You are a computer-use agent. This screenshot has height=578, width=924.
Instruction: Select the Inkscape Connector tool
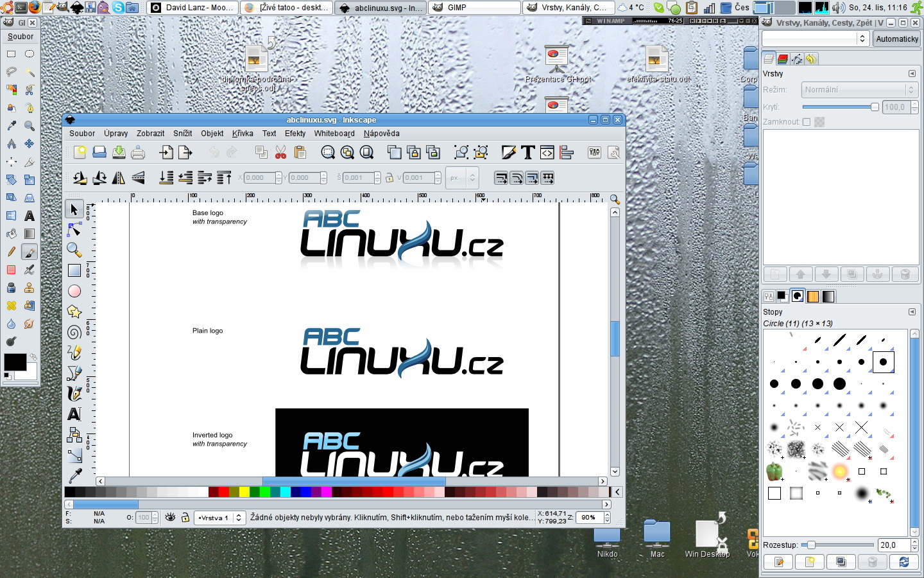pyautogui.click(x=74, y=435)
